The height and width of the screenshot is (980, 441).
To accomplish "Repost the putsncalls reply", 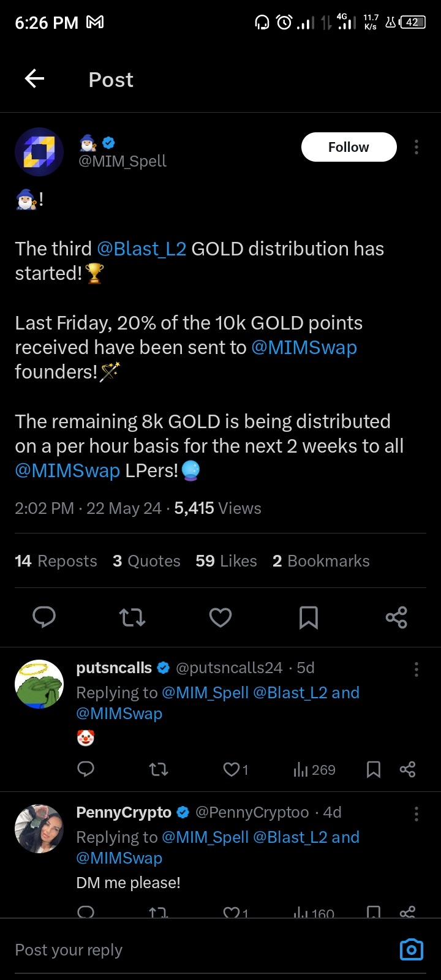I will 159,769.
